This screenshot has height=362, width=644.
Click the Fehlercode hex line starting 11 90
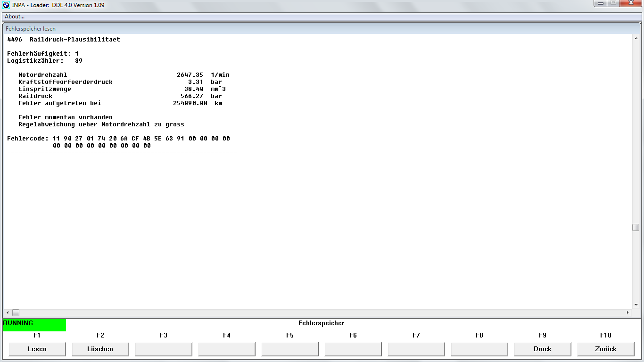tap(118, 139)
